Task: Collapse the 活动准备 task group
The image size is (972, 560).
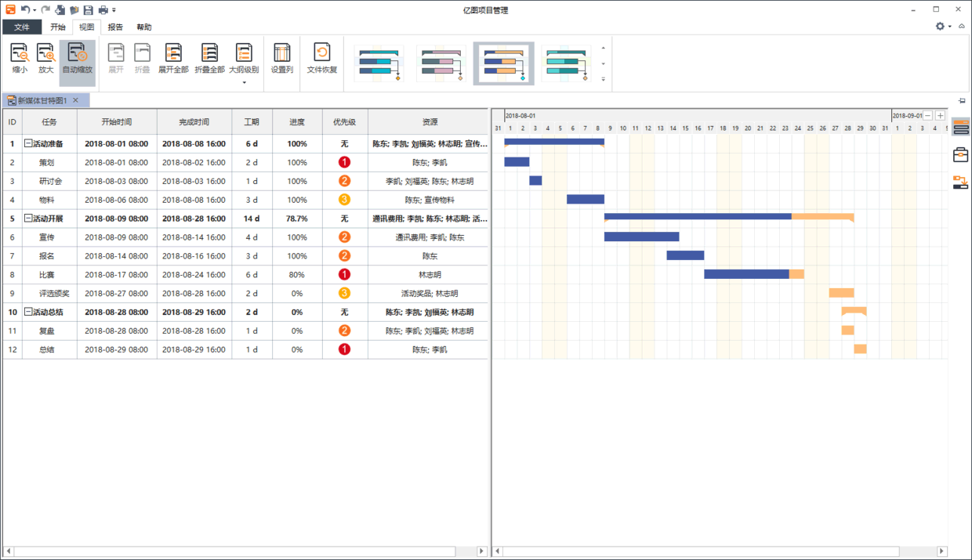Action: [x=28, y=144]
